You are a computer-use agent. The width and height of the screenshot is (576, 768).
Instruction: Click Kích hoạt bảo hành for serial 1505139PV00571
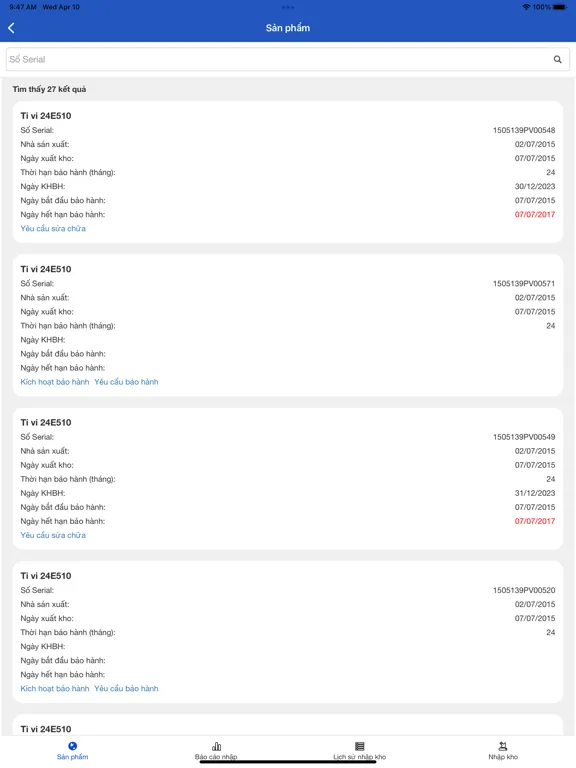pyautogui.click(x=55, y=382)
